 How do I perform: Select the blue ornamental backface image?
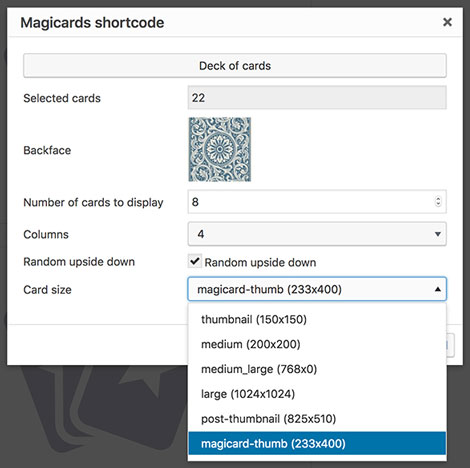220,149
